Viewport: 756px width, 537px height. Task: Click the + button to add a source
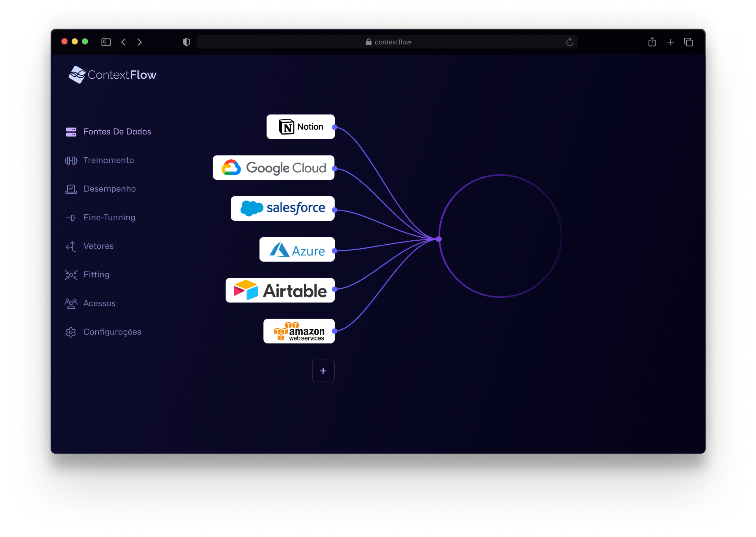tap(323, 371)
